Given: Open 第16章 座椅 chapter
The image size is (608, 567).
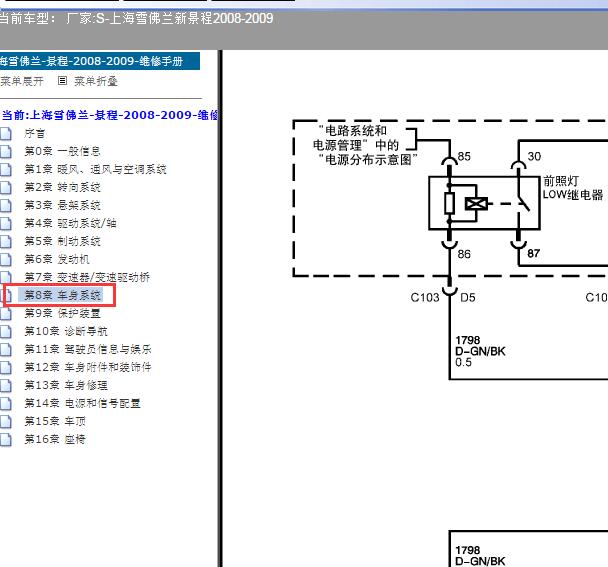Looking at the screenshot, I should click(x=55, y=439).
